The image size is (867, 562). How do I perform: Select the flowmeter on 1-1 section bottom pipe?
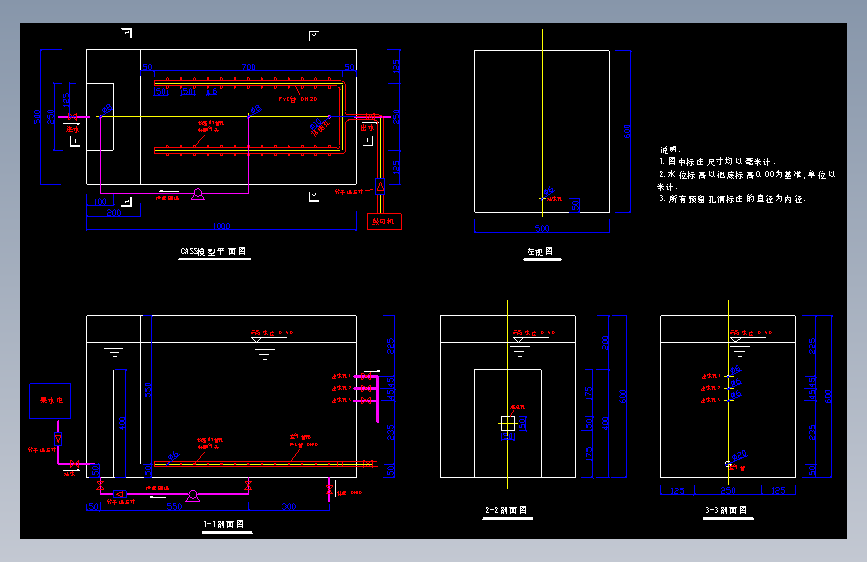tap(120, 494)
